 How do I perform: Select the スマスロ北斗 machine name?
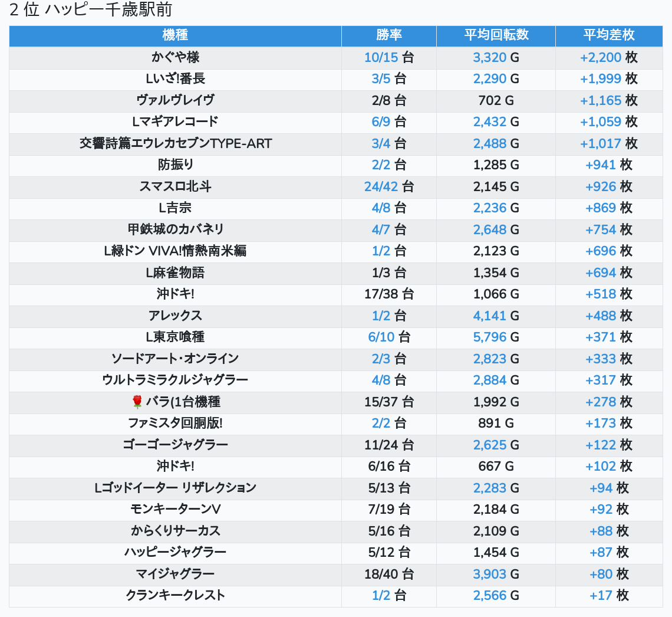175,186
